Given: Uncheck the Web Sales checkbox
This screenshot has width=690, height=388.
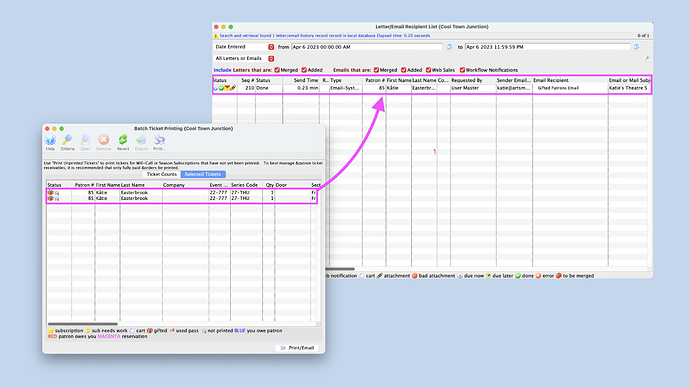Looking at the screenshot, I should [x=428, y=70].
